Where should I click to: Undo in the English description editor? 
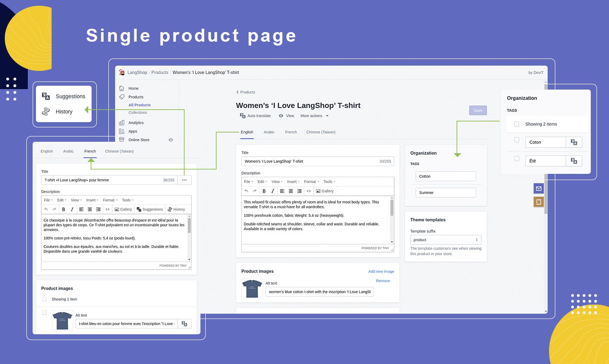(x=246, y=191)
